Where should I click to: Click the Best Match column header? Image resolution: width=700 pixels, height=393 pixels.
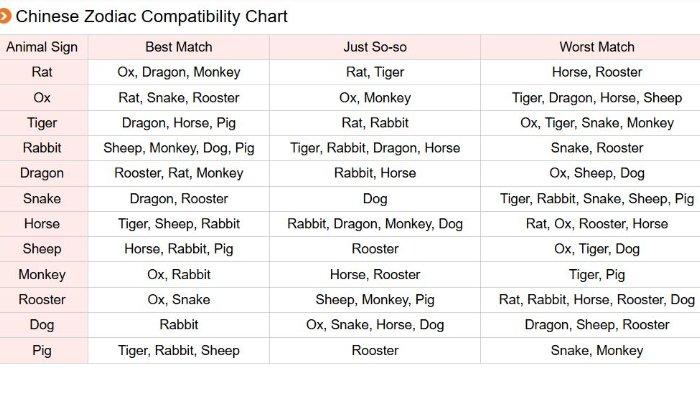tap(179, 47)
